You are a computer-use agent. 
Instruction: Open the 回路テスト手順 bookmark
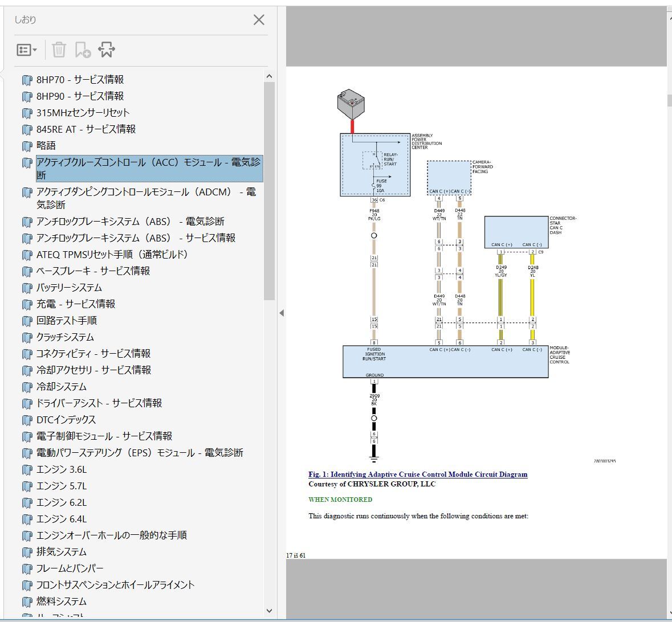click(x=67, y=321)
